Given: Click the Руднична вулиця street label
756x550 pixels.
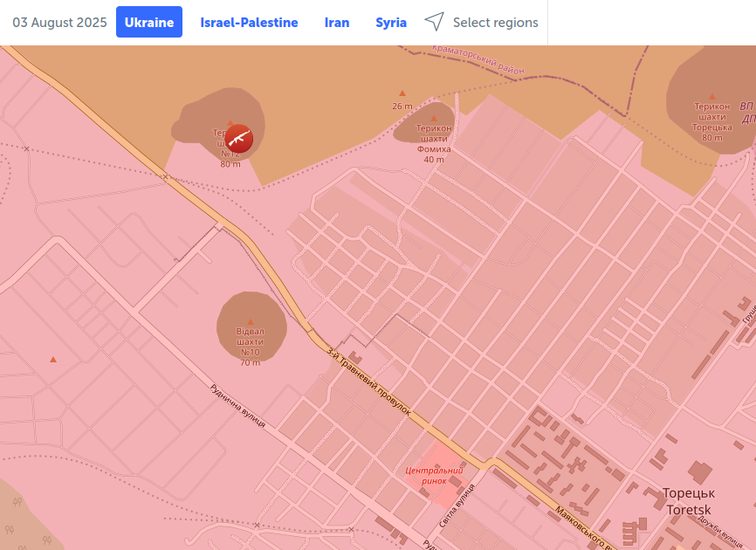Looking at the screenshot, I should pos(237,406).
